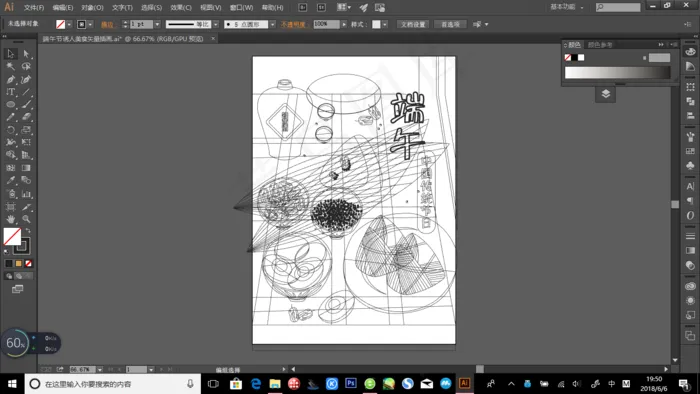Click the 文档设置 button
Screen dimensions: 700x394
tap(413, 25)
